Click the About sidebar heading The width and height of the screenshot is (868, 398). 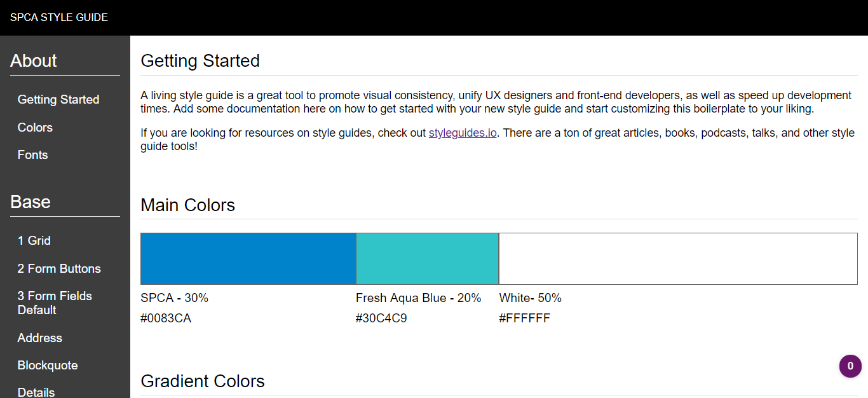[x=34, y=61]
